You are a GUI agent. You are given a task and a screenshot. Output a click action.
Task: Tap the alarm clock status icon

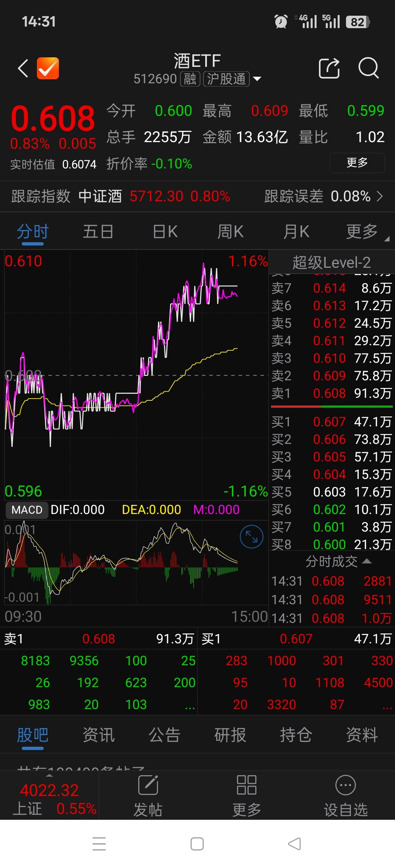[281, 22]
